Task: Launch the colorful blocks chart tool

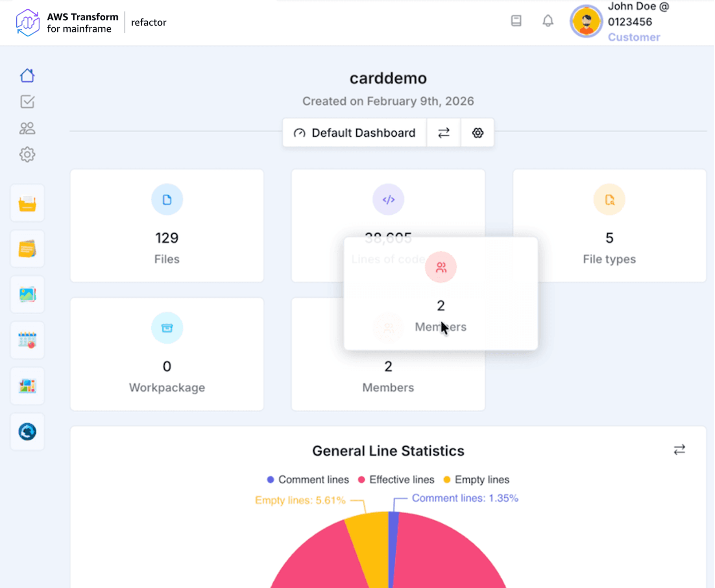Action: (27, 386)
